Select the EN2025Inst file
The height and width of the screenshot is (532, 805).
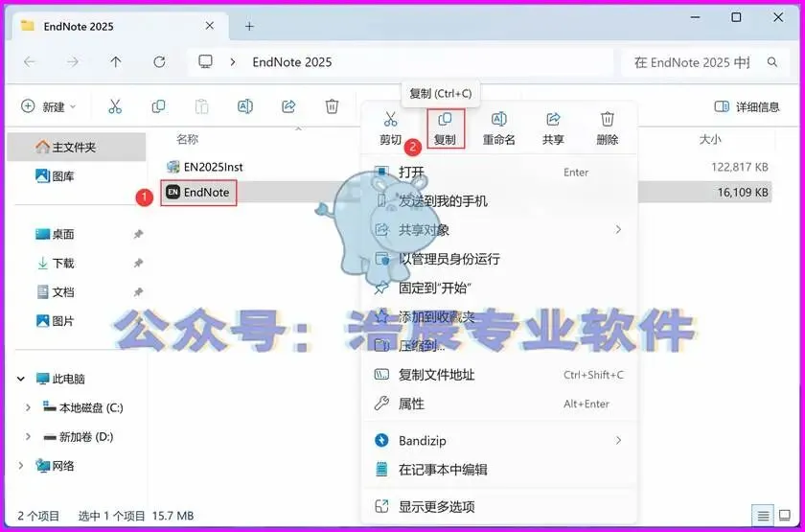[x=205, y=167]
